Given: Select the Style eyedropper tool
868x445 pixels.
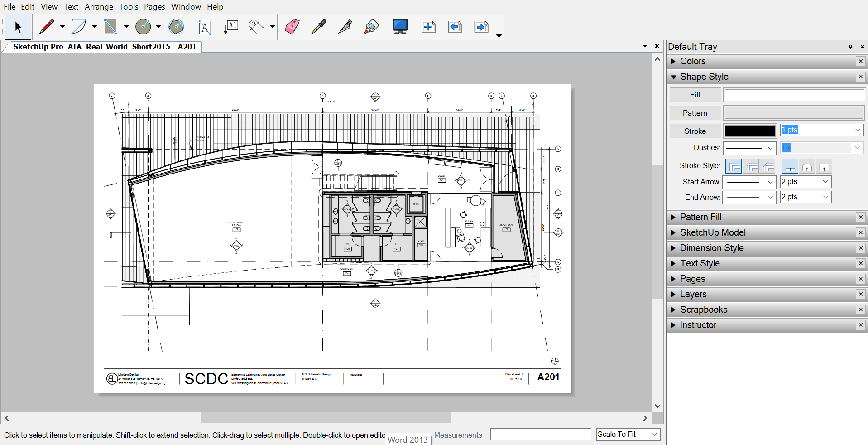Looking at the screenshot, I should click(319, 27).
